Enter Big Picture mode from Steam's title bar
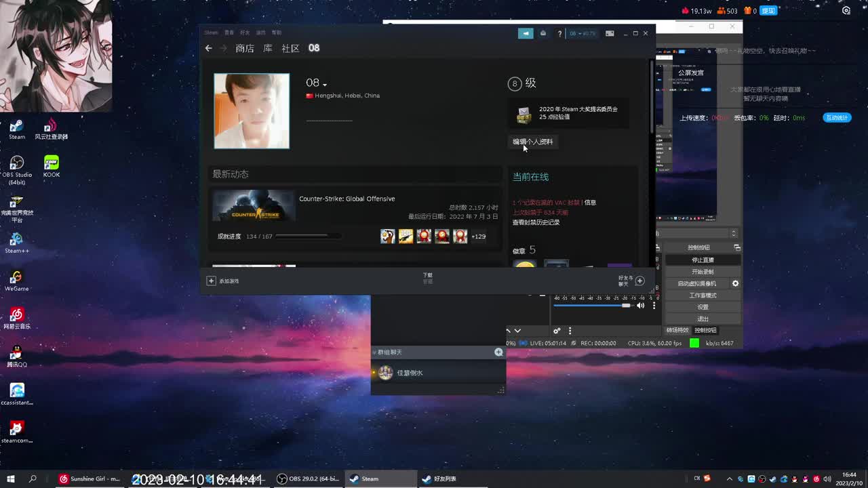The width and height of the screenshot is (868, 488). (x=610, y=33)
